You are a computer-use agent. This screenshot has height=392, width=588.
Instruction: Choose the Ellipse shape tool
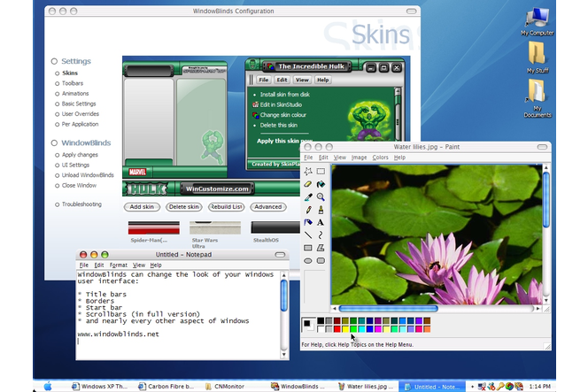click(308, 260)
